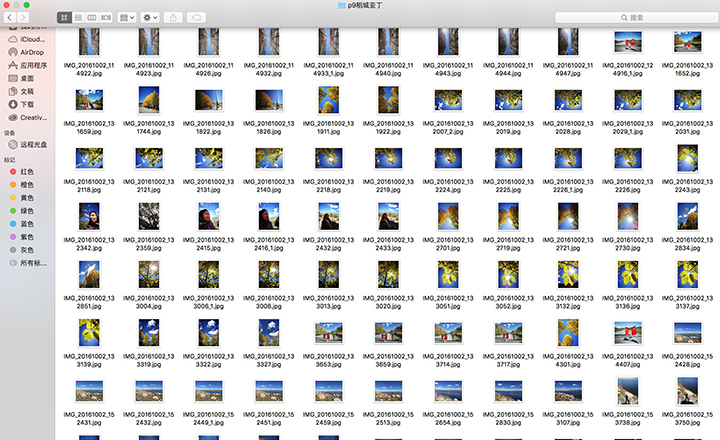The height and width of the screenshot is (440, 720).
Task: Select thumbnail IMG_20161002_114947.jpg
Action: pos(568,42)
